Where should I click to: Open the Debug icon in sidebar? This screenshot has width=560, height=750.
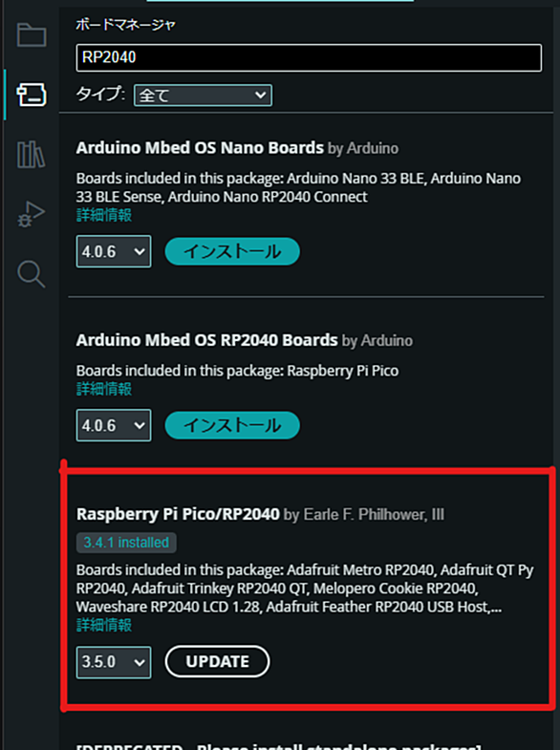32,214
